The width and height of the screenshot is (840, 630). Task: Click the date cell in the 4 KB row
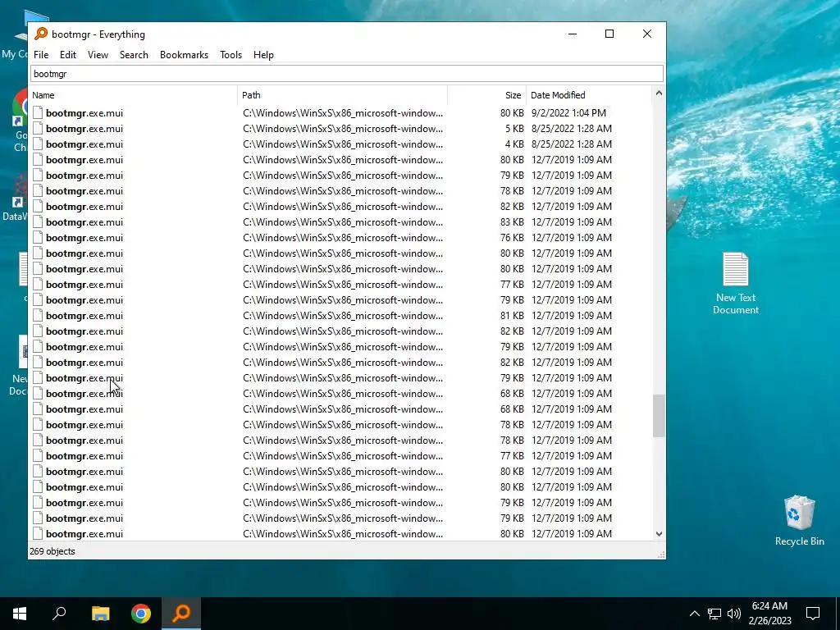[572, 144]
